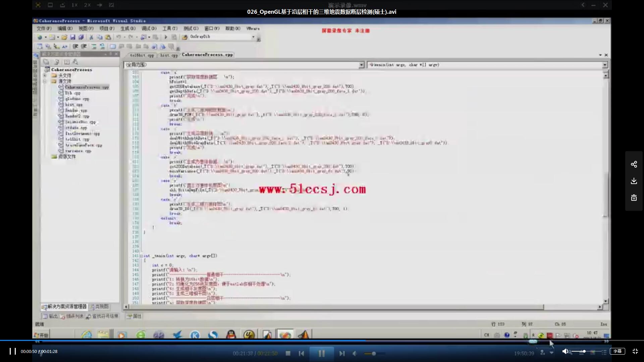Image resolution: width=644 pixels, height=362 pixels.
Task: Click the Copy toolbar icon
Action: pos(99,37)
